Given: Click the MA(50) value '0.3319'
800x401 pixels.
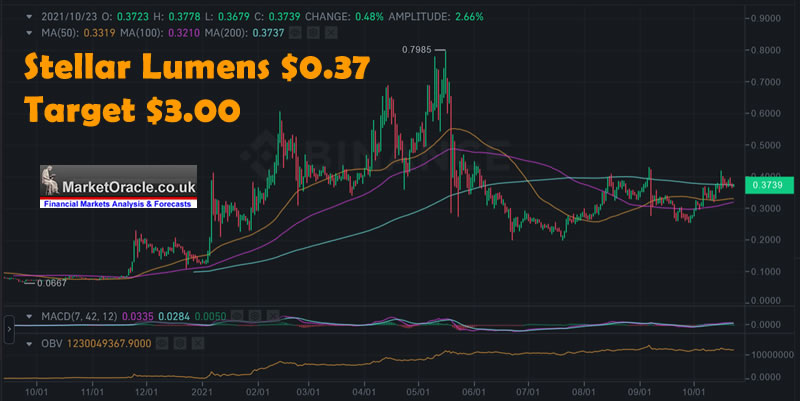Looking at the screenshot, I should [x=99, y=33].
